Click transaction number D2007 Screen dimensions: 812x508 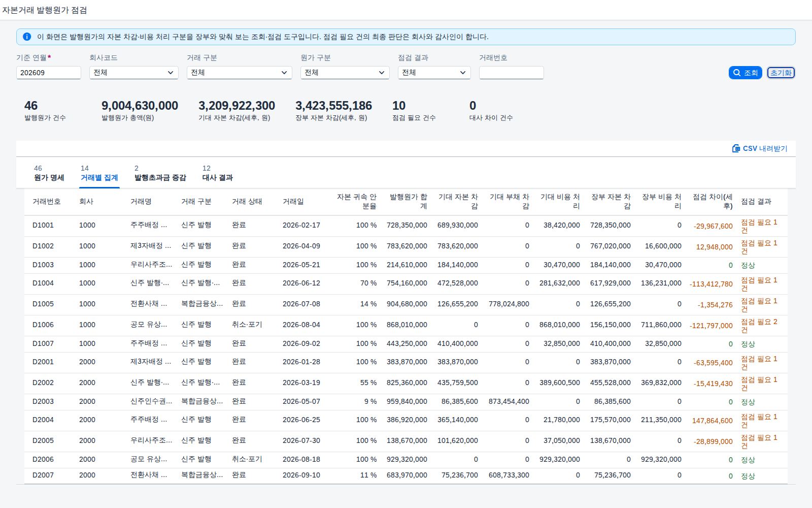(x=43, y=475)
